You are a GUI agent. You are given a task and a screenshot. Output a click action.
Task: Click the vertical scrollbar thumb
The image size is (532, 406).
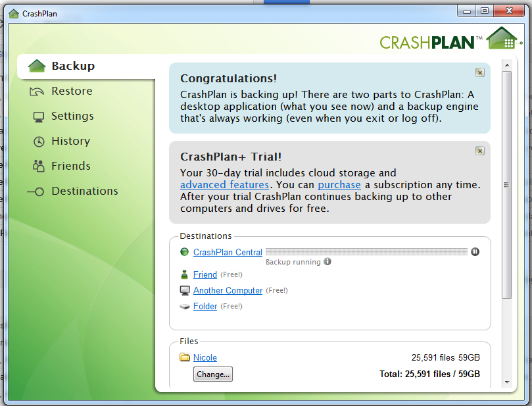(x=507, y=185)
